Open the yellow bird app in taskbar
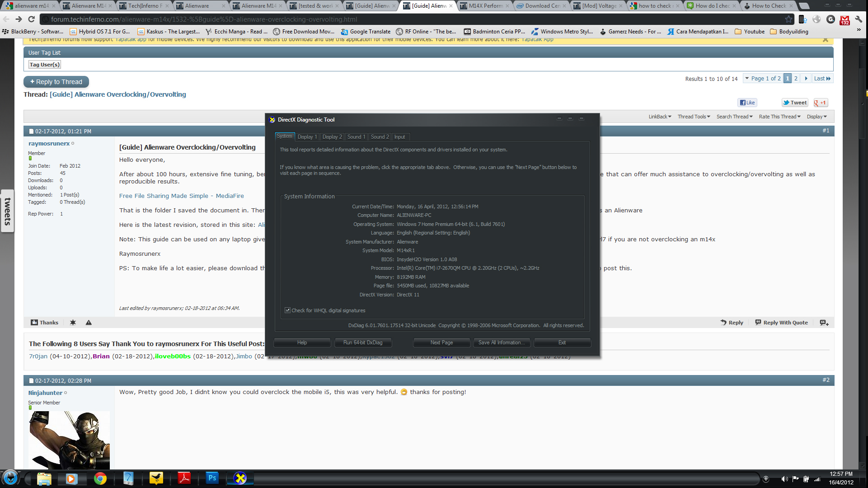This screenshot has height=488, width=868. (x=156, y=478)
